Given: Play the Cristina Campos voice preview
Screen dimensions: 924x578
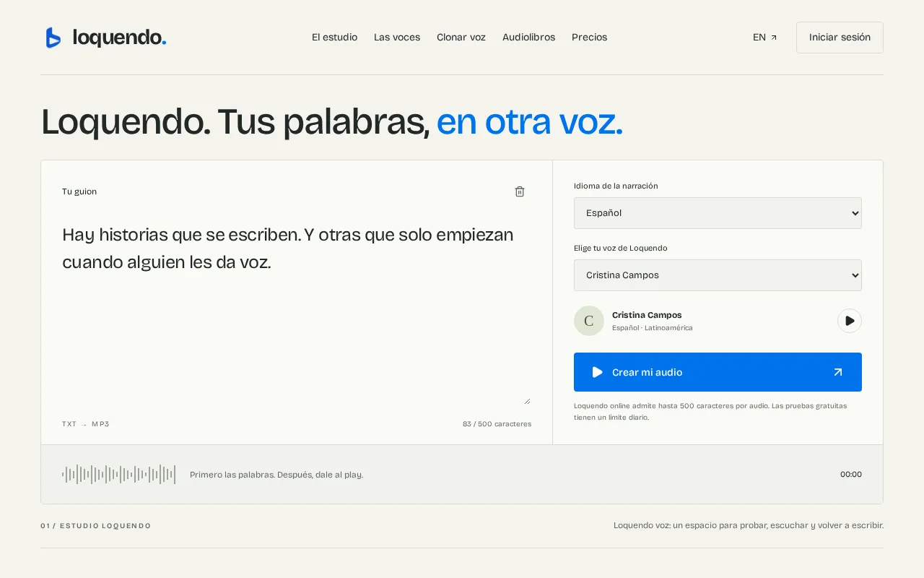Looking at the screenshot, I should click(850, 321).
